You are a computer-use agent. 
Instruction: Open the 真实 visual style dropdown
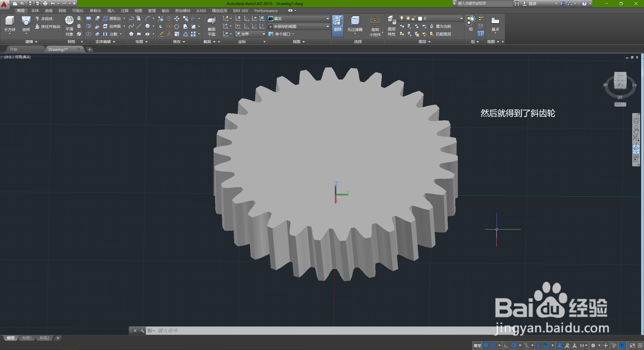coord(328,19)
